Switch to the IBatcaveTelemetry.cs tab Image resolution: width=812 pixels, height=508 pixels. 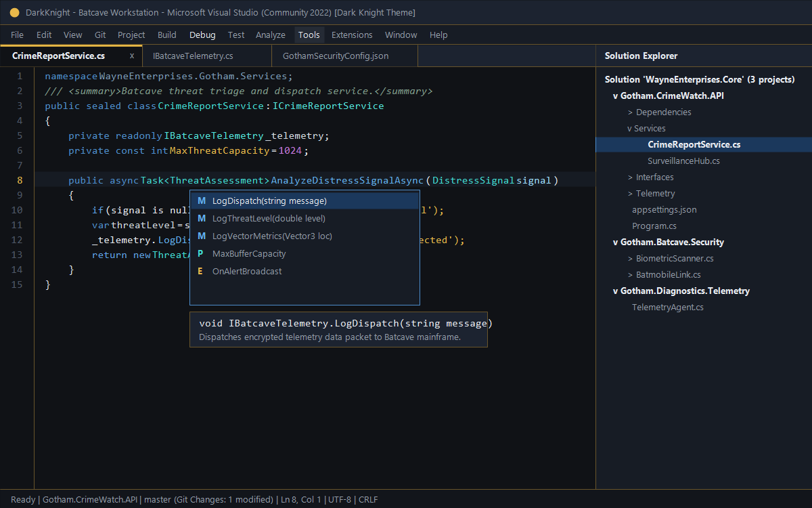pyautogui.click(x=207, y=56)
